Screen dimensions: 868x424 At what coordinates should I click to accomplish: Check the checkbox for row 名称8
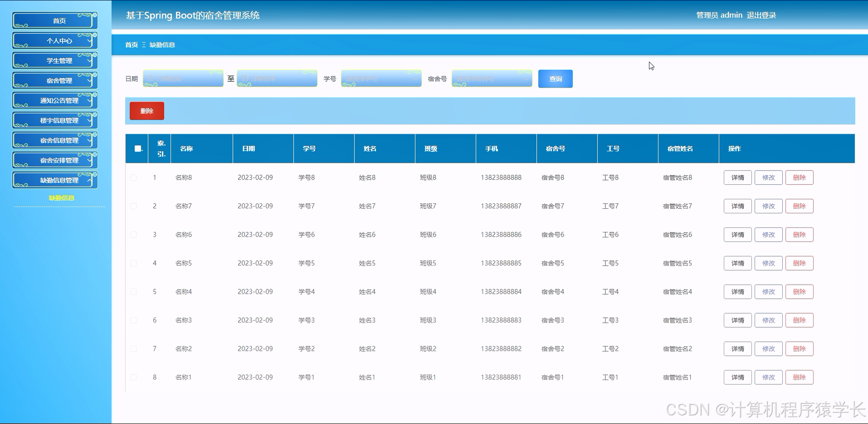click(133, 177)
